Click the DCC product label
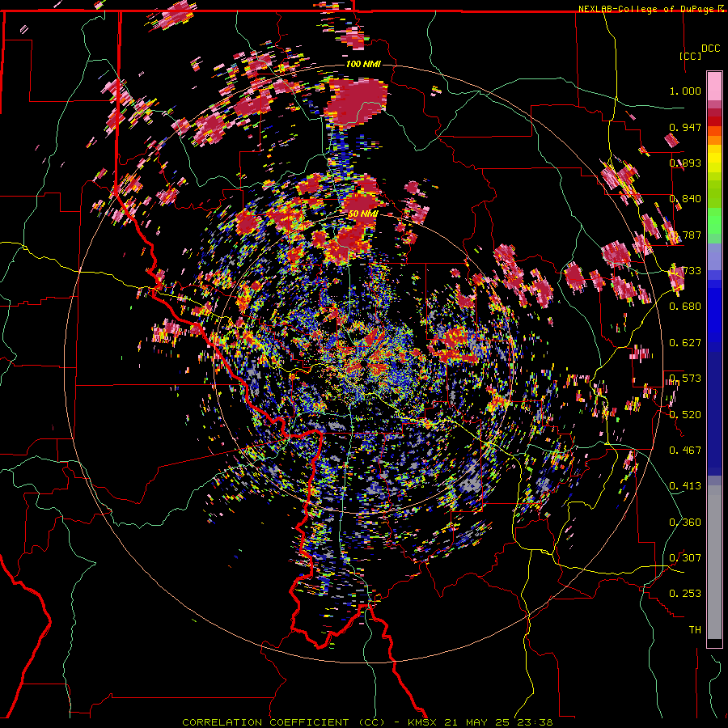The image size is (728, 728). click(711, 49)
